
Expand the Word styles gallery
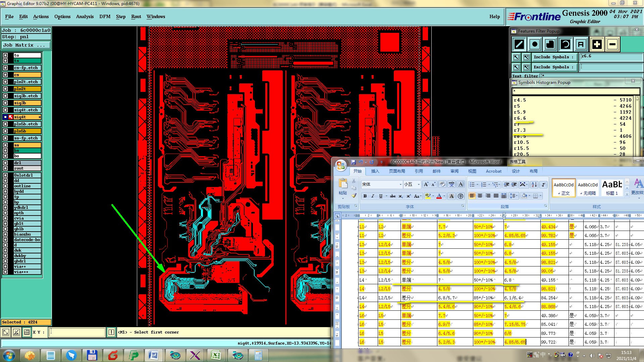627,194
